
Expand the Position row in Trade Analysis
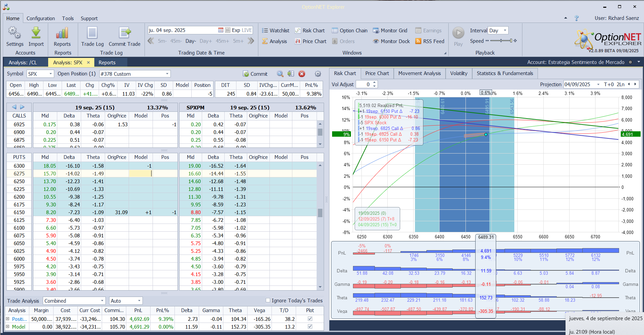point(8,319)
